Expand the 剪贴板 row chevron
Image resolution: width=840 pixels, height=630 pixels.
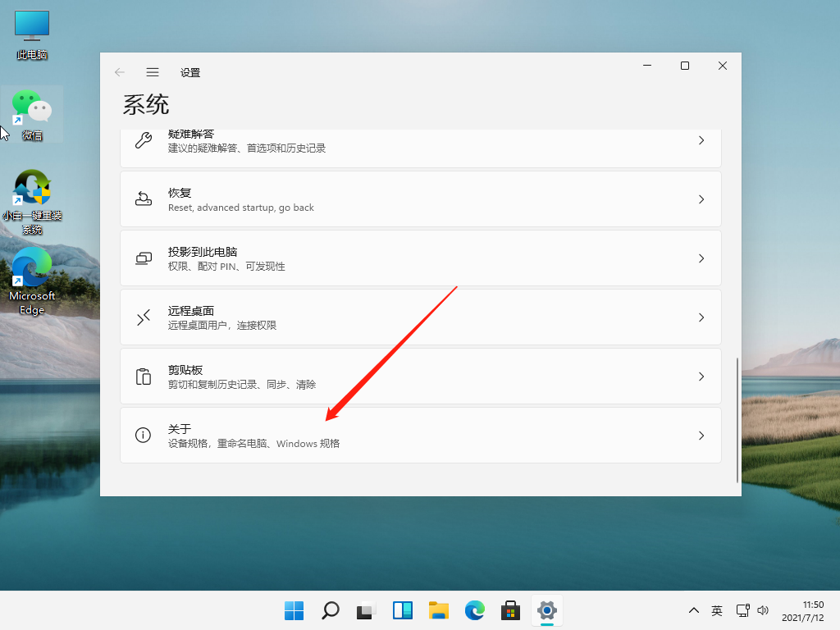click(701, 377)
